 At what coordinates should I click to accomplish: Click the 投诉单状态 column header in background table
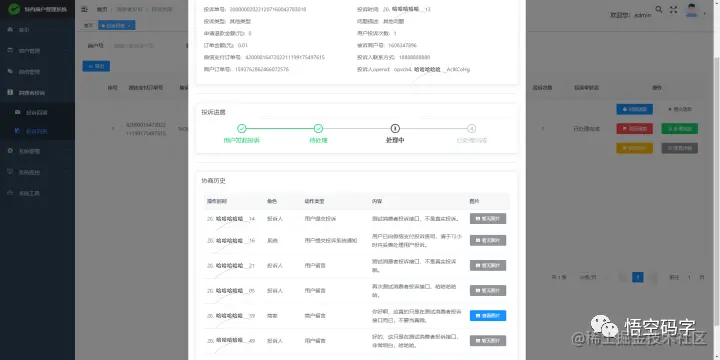[586, 87]
